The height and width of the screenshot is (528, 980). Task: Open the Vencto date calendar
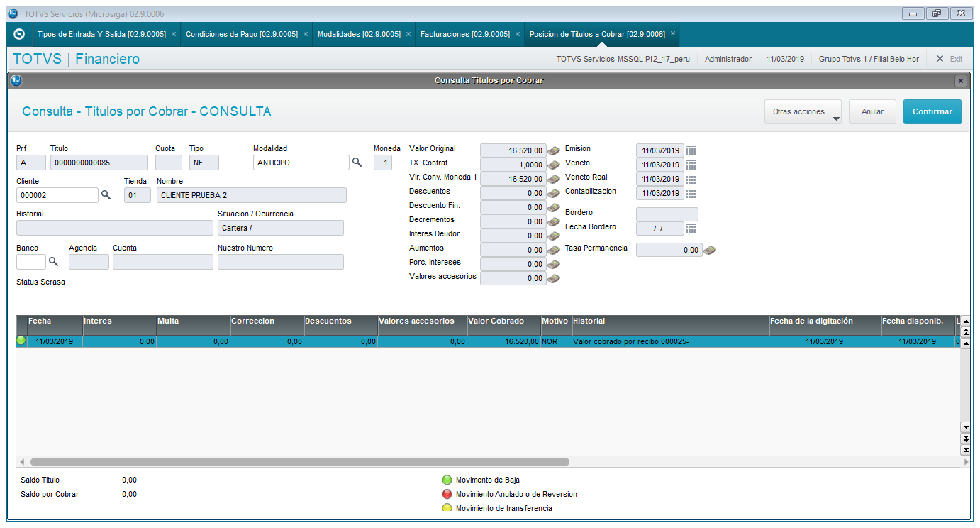(x=691, y=165)
